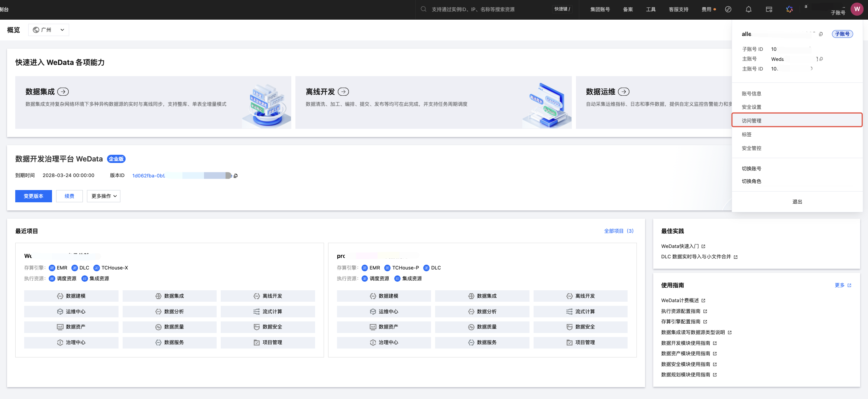Click the 变更版本 button

(x=33, y=196)
